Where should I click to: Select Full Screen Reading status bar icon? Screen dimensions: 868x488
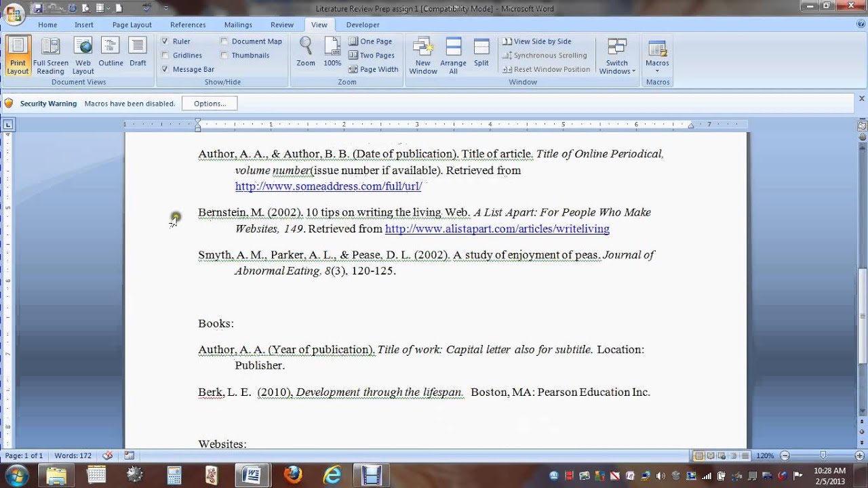tap(709, 456)
